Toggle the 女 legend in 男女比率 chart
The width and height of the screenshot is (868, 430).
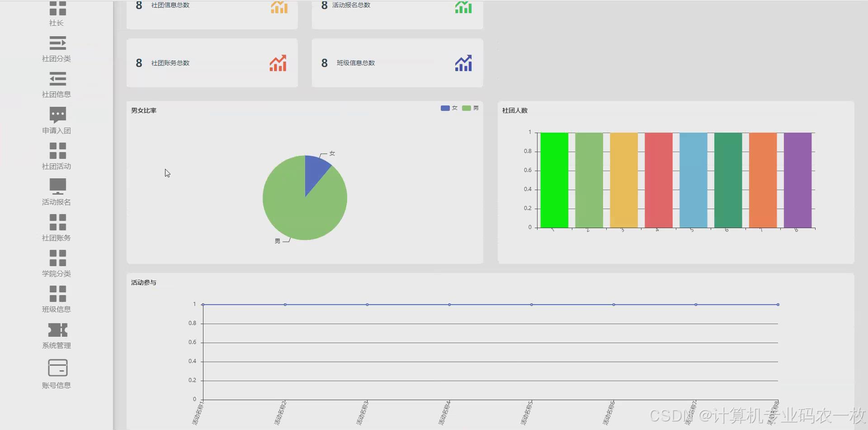449,108
